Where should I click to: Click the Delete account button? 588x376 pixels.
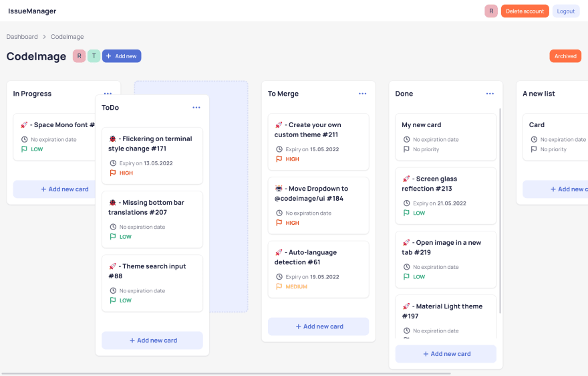[525, 11]
